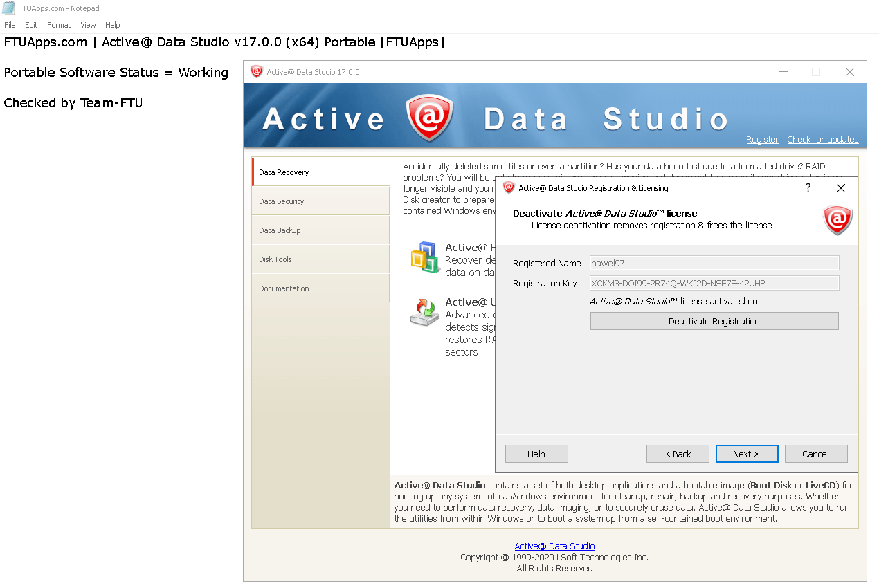Click the 'Checked by Team-FTU' text line
The width and height of the screenshot is (879, 588).
pyautogui.click(x=73, y=103)
